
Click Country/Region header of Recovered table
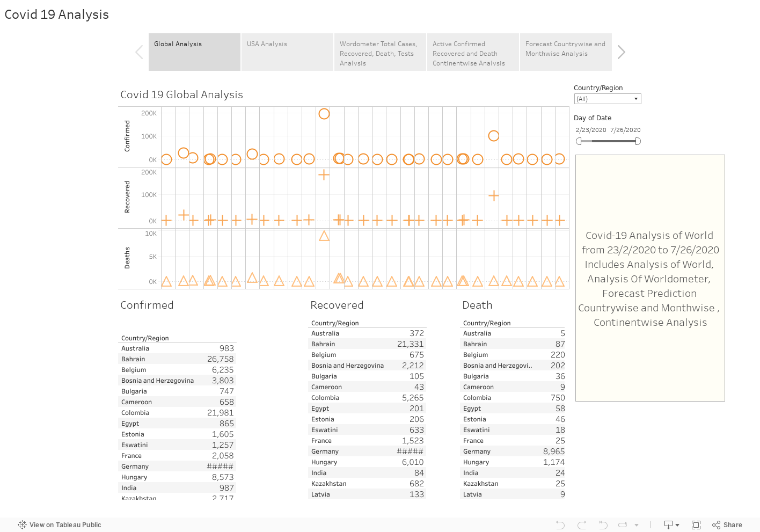point(335,323)
